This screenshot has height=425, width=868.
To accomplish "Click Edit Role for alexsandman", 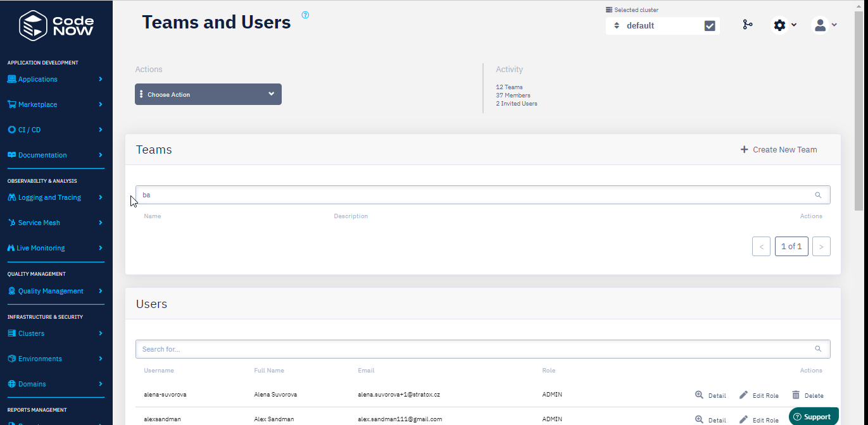I will pyautogui.click(x=758, y=420).
